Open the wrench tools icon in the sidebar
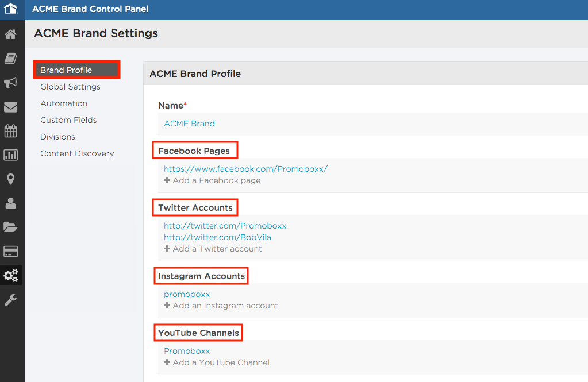Image resolution: width=588 pixels, height=382 pixels. pos(10,300)
